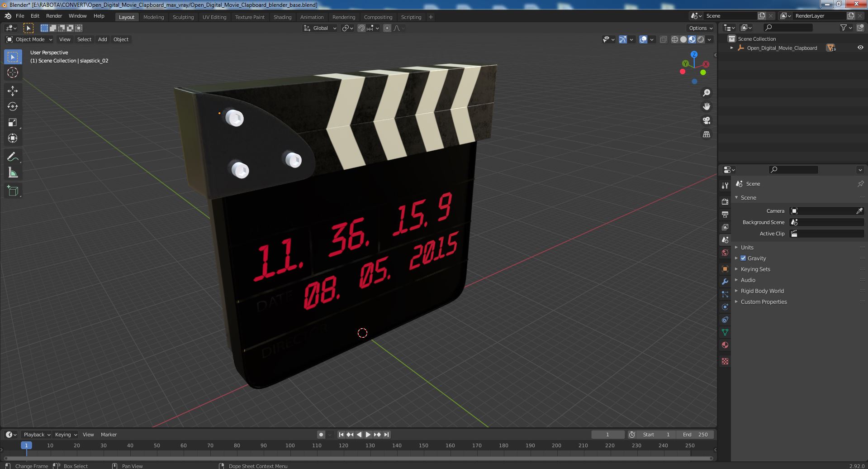Open the Tool properties tab
The image size is (868, 469).
point(725,186)
